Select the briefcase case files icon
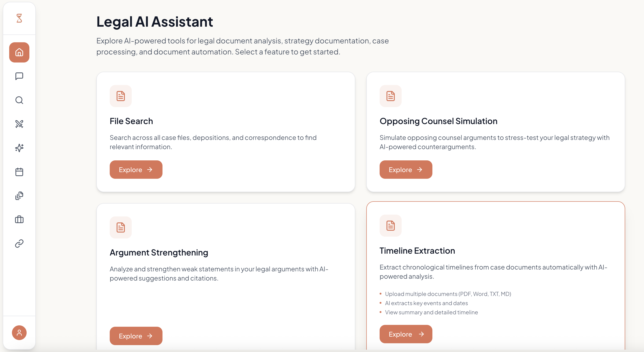Screen dimensions: 644x352 point(19,220)
